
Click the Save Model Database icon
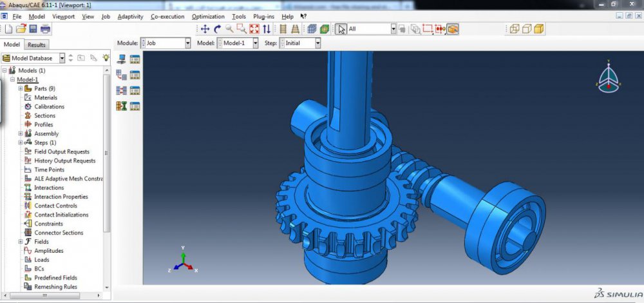(x=33, y=29)
